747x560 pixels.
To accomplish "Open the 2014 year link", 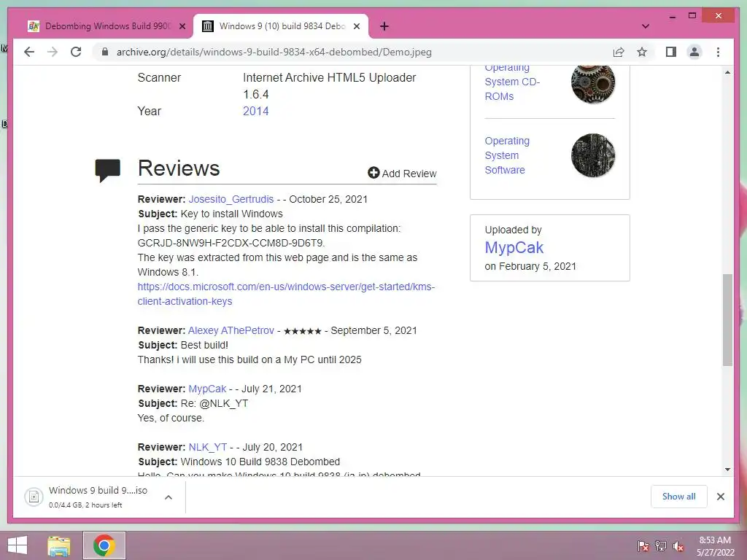I will coord(256,111).
